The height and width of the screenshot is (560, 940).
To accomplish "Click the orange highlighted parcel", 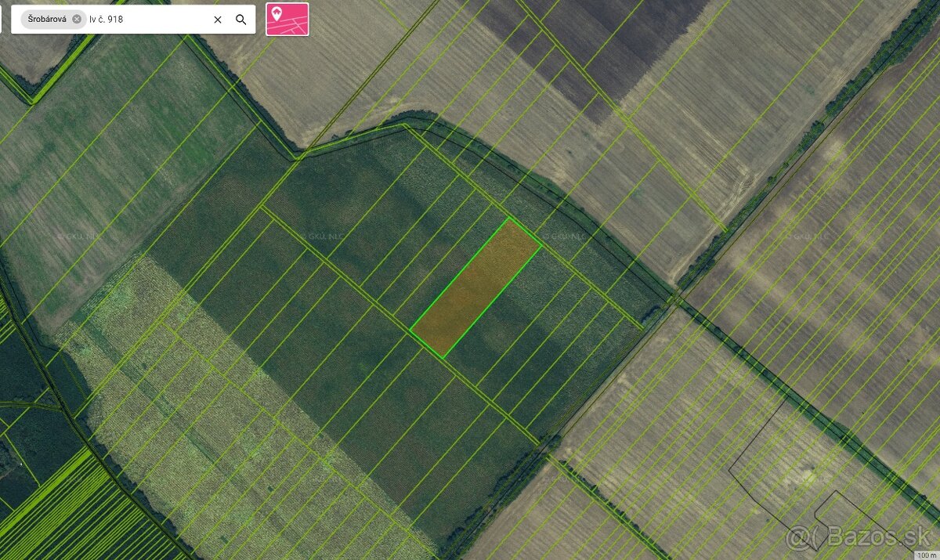I will (x=475, y=287).
